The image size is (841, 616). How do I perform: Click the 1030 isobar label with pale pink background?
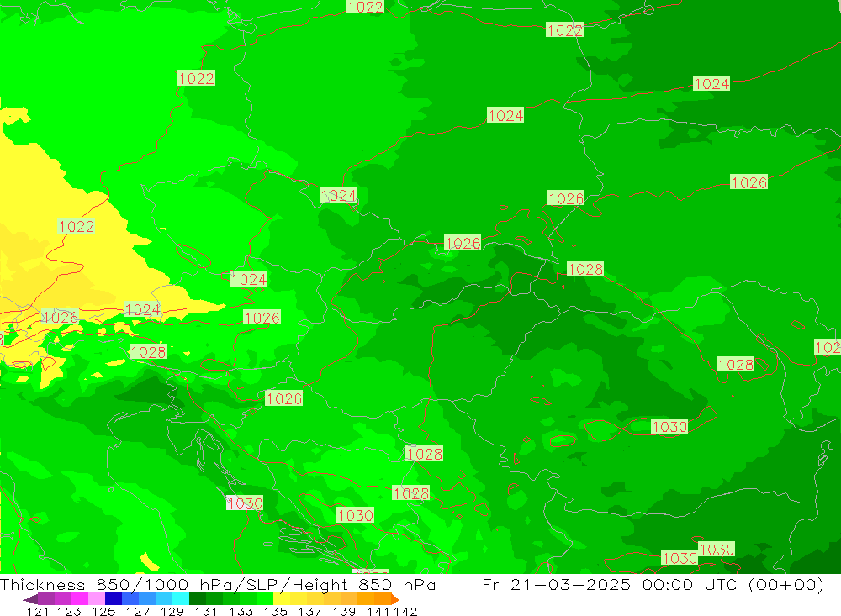245,503
